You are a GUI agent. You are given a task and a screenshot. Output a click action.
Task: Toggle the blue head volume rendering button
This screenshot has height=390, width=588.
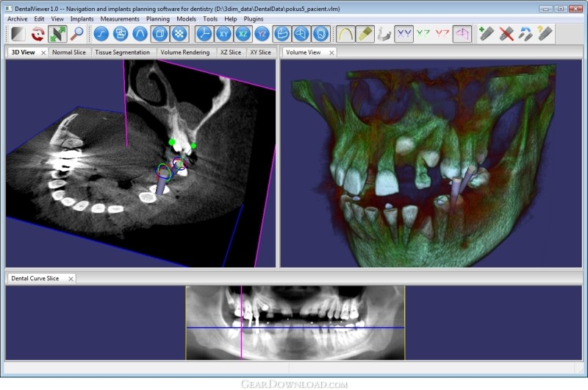(x=321, y=34)
